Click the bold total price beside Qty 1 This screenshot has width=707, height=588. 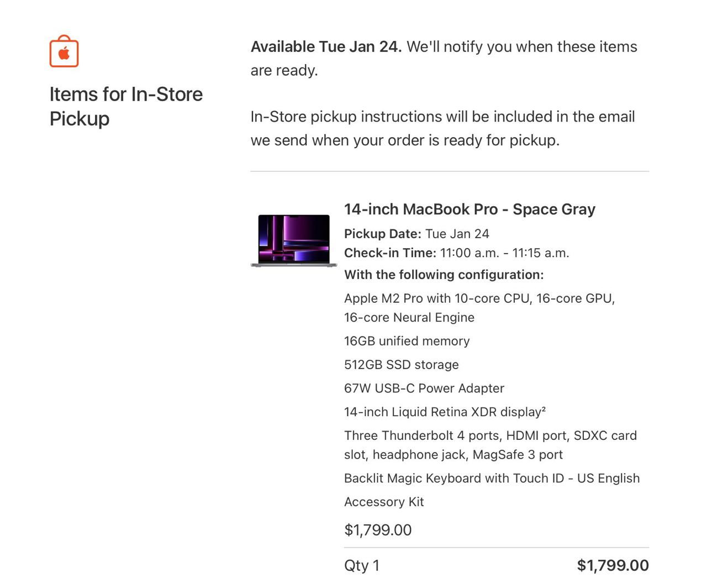(x=613, y=565)
